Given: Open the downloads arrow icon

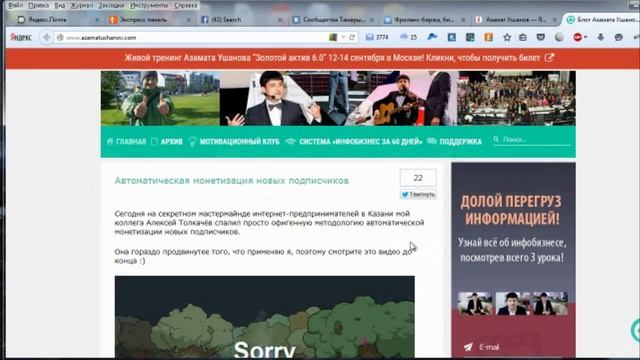Looking at the screenshot, I should [x=600, y=38].
